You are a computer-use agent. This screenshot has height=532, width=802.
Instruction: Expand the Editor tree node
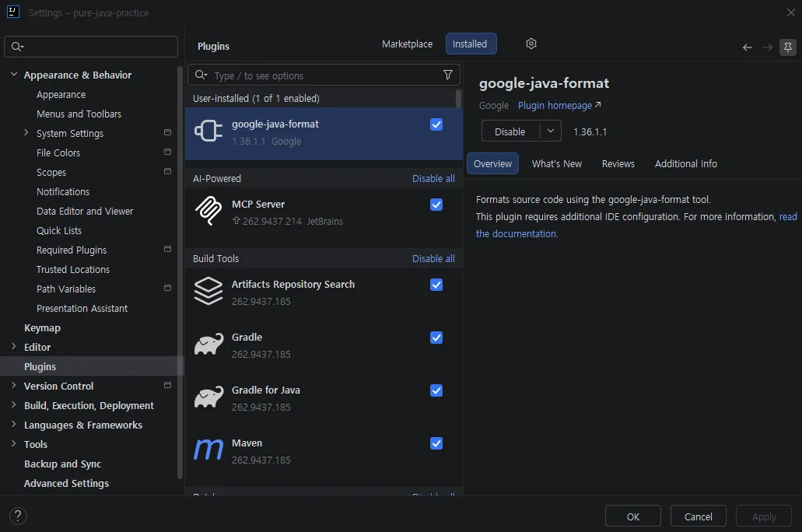coord(14,346)
